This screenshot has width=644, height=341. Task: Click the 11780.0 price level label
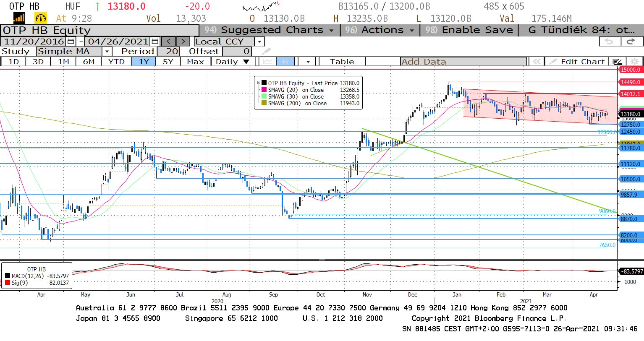click(631, 148)
